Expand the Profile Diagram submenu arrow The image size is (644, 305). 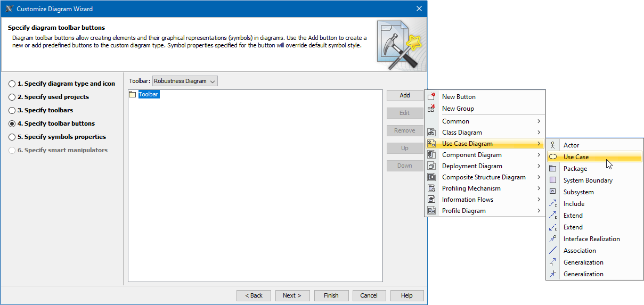(x=539, y=211)
